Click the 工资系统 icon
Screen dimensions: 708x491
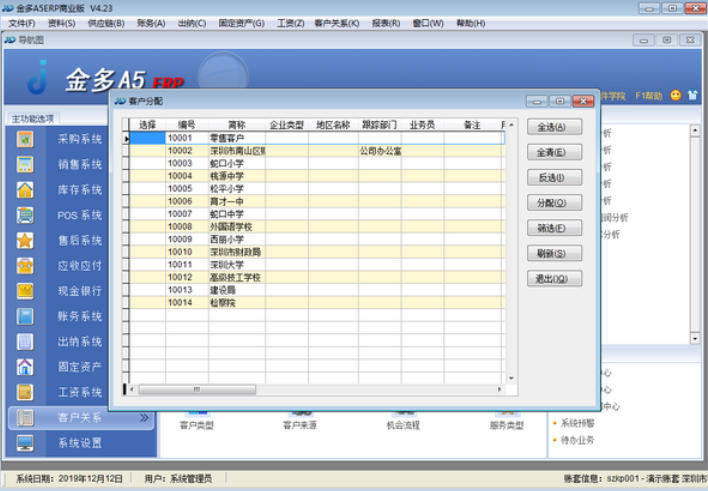[25, 392]
